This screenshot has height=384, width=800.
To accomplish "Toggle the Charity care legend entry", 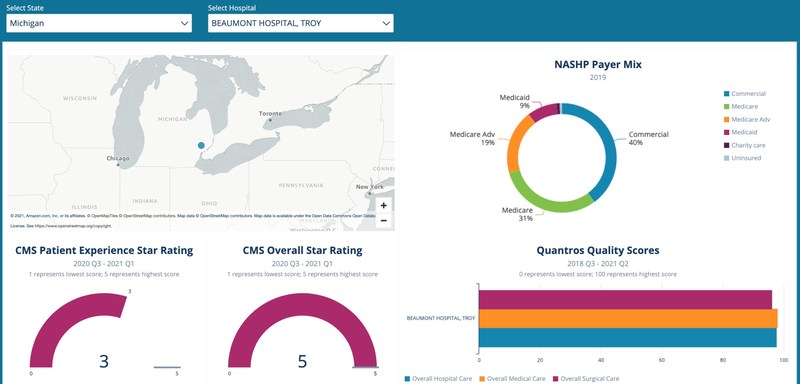I will (x=745, y=145).
